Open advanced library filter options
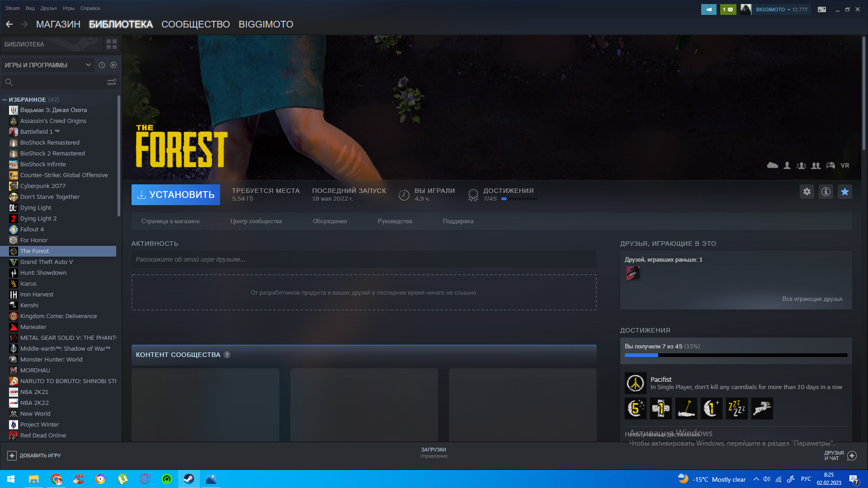The height and width of the screenshot is (488, 868). click(x=112, y=82)
